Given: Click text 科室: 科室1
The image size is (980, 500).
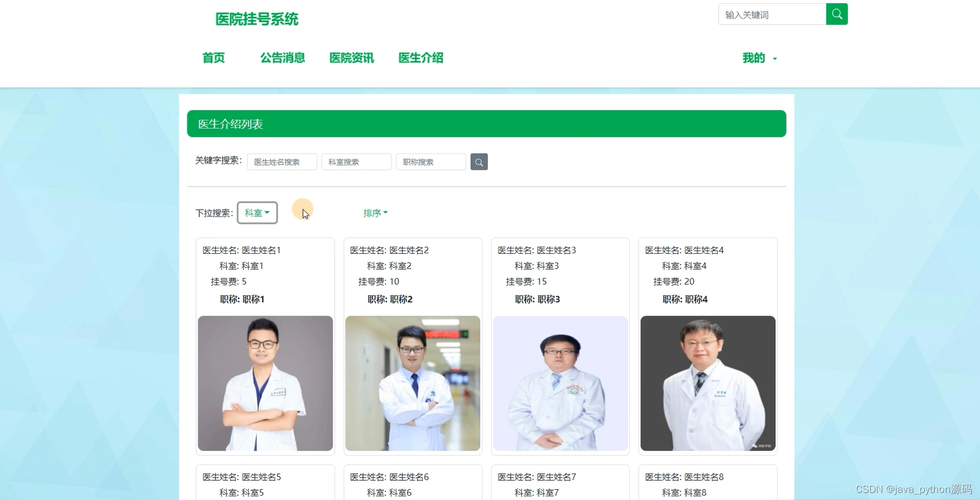Looking at the screenshot, I should pyautogui.click(x=241, y=266).
